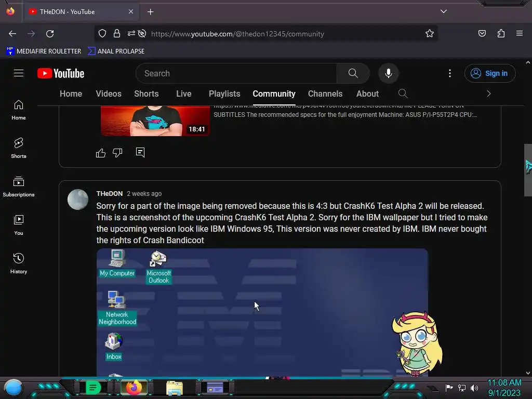Image resolution: width=532 pixels, height=399 pixels.
Task: Dislike the post with thumbs down
Action: 117,153
